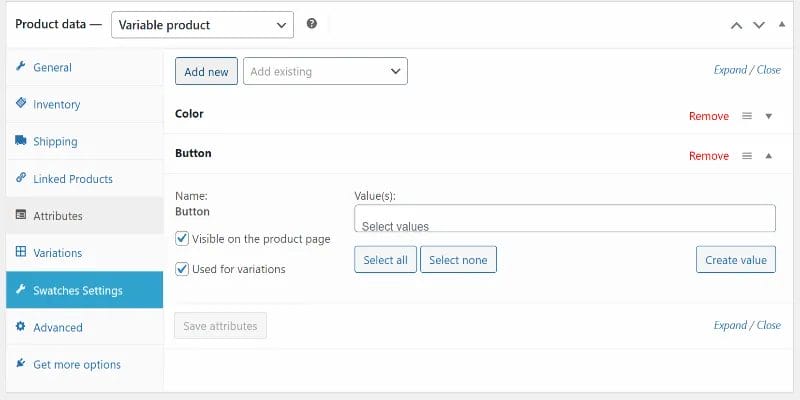The height and width of the screenshot is (400, 800).
Task: Click the General wrench icon
Action: 21,67
